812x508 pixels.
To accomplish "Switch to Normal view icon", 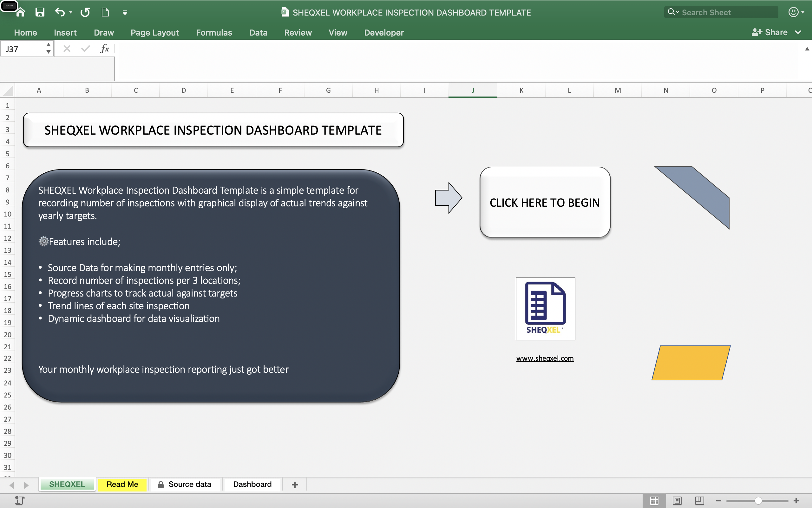I will (x=654, y=501).
